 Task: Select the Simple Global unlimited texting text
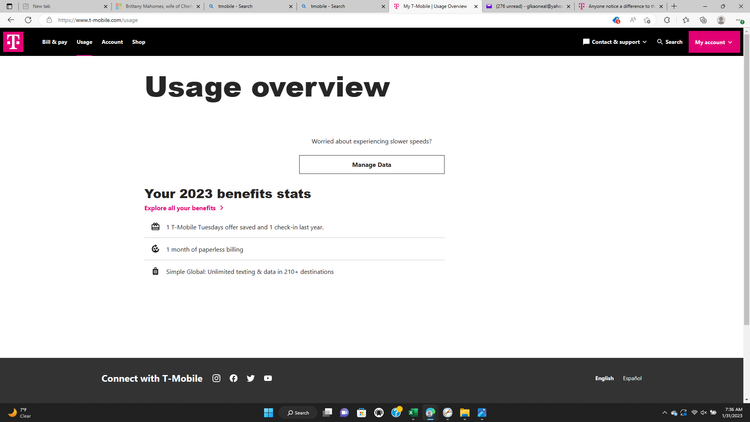pos(250,272)
